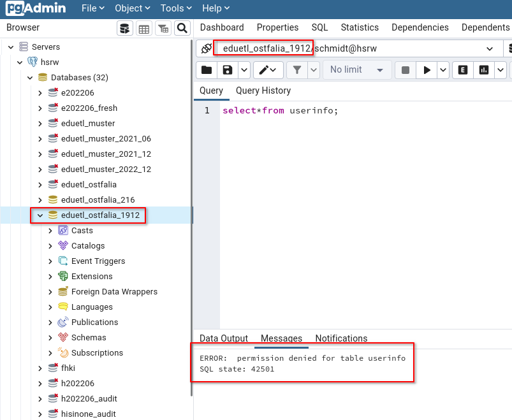The image size is (512, 420).
Task: Expand the Schemas tree node
Action: (x=50, y=338)
